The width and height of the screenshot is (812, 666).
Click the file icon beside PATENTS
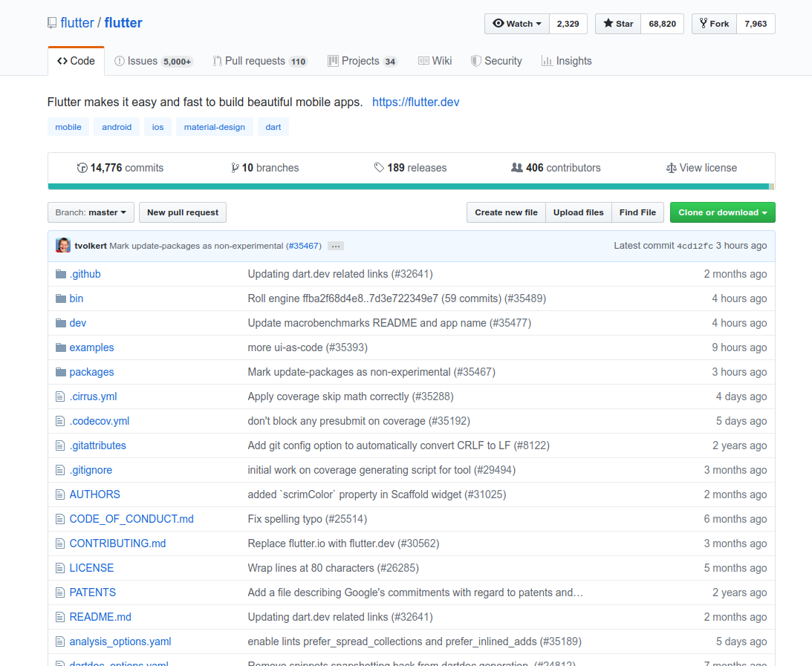pos(60,592)
